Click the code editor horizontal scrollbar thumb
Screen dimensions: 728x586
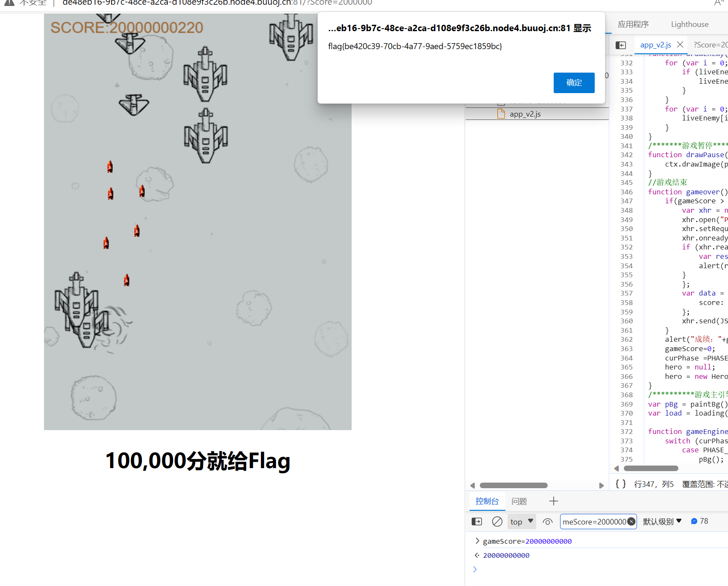click(651, 469)
